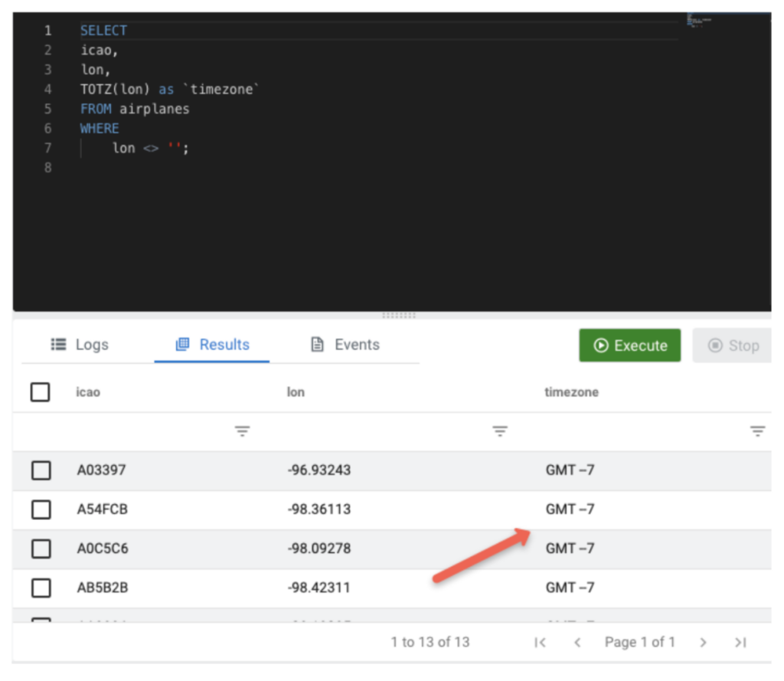
Task: Switch to the Logs tab
Action: click(x=80, y=345)
